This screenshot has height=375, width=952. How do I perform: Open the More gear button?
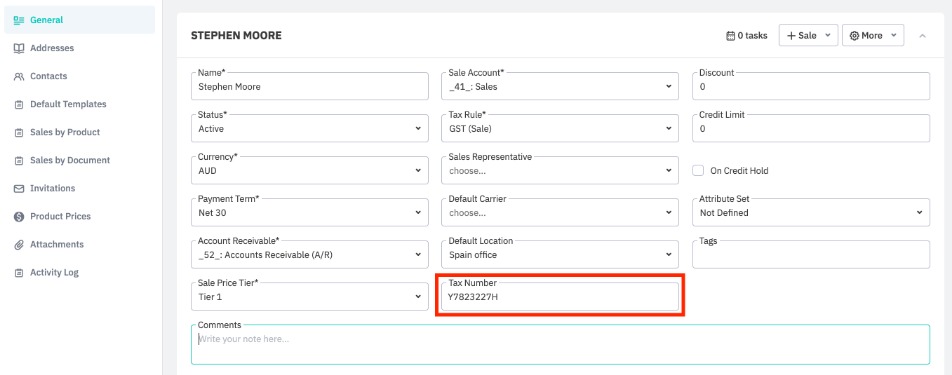(873, 36)
